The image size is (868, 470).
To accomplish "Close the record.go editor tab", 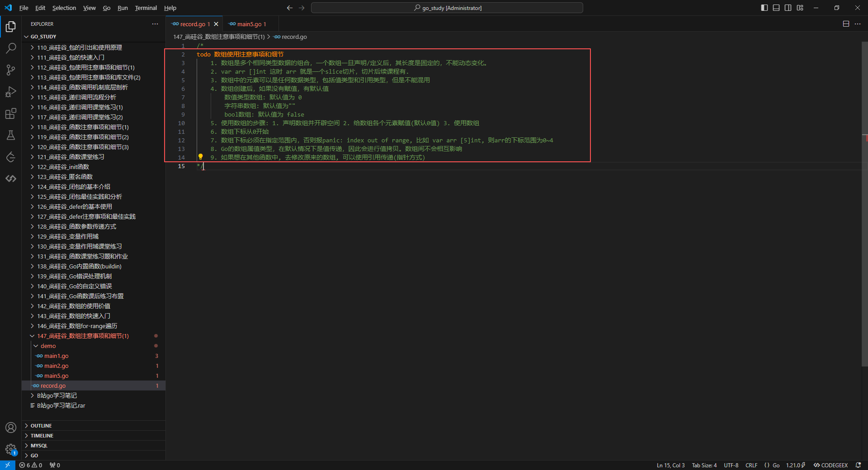I will pos(216,24).
